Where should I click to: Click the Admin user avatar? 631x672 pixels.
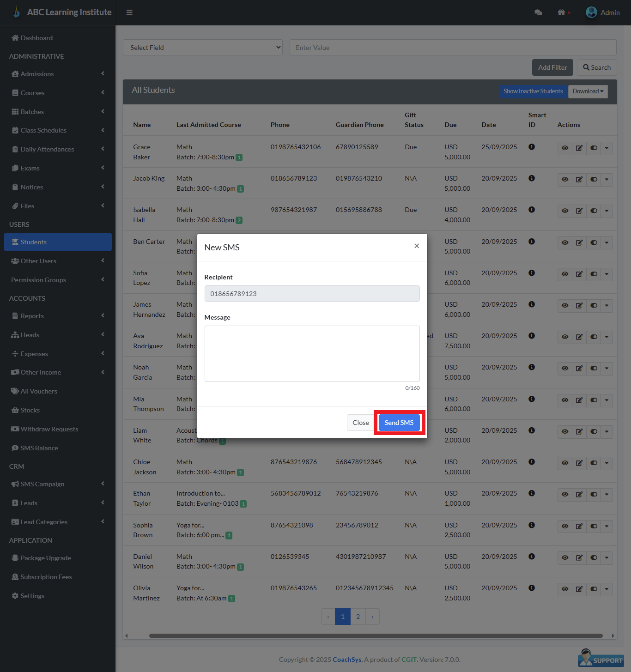point(591,12)
